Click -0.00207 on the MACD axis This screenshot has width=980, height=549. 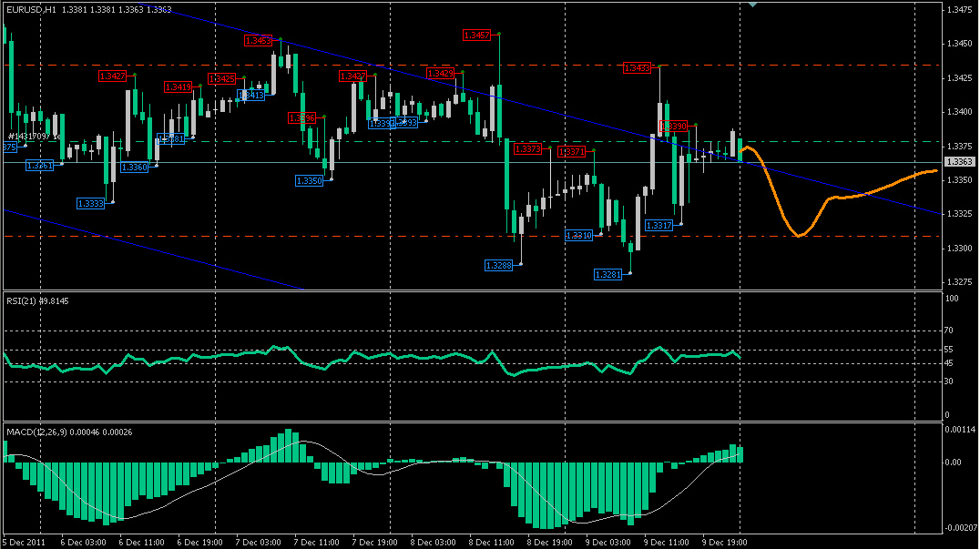coord(960,528)
